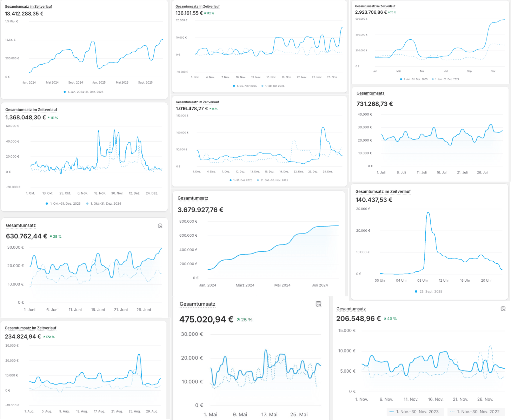This screenshot has height=420, width=511.
Task: Click the blue dot beside "1. Jan. 2024–31. Dez. 2025"
Action: coord(65,92)
